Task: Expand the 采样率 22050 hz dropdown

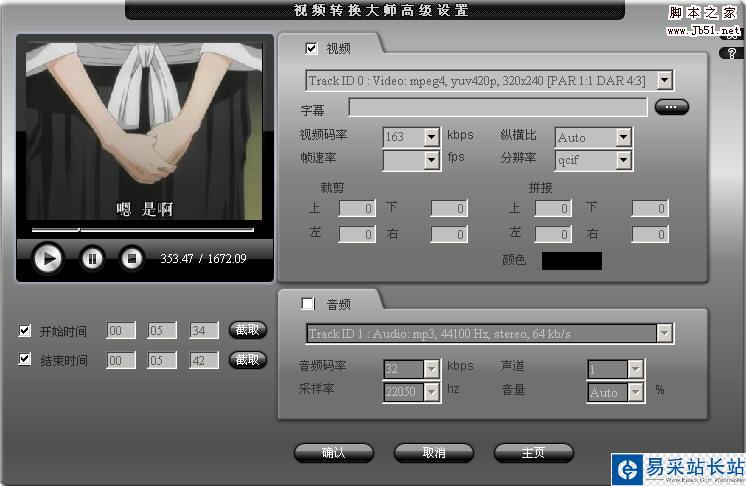Action: coord(431,392)
